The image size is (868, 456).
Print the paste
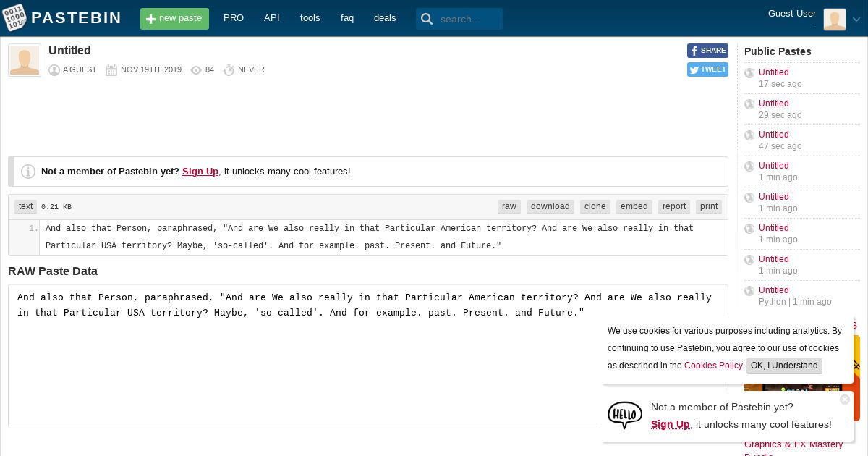pos(709,206)
